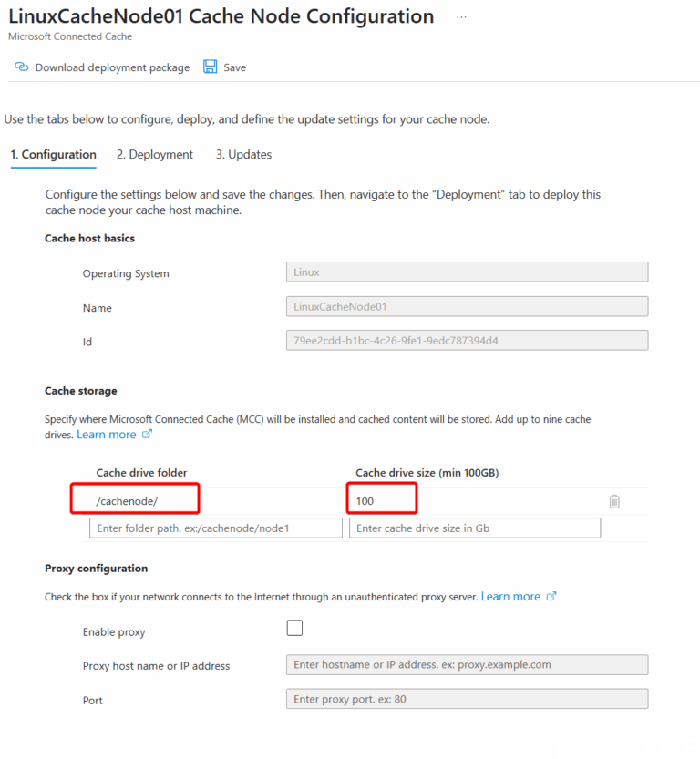Open the Updates tab
The width and height of the screenshot is (700, 759).
point(242,154)
